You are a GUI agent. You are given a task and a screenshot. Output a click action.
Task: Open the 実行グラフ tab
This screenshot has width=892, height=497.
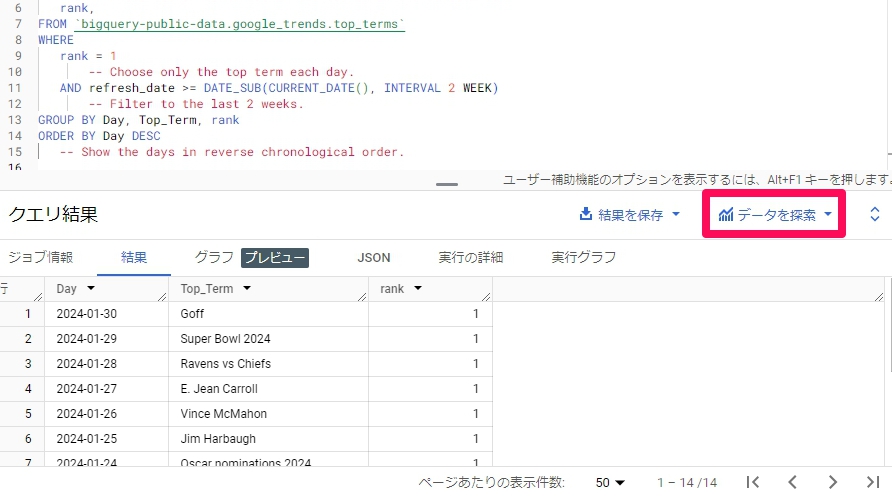(583, 258)
